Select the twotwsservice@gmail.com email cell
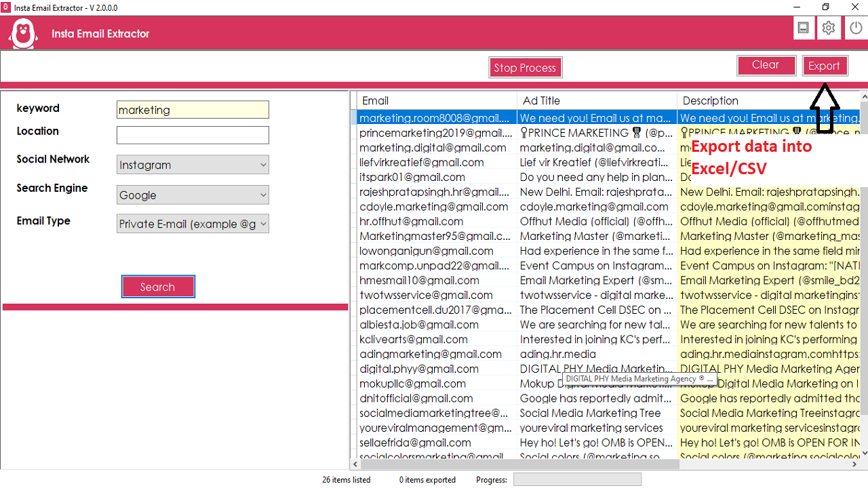 pos(437,295)
